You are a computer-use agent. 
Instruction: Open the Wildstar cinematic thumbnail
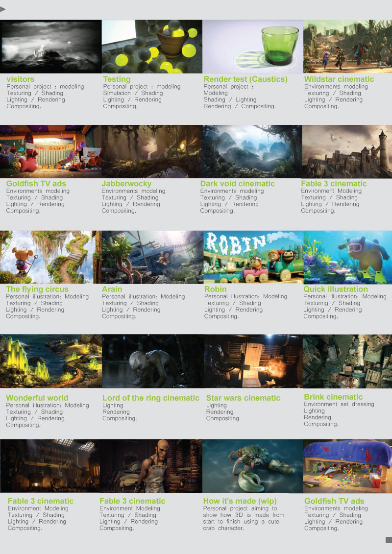[347, 46]
